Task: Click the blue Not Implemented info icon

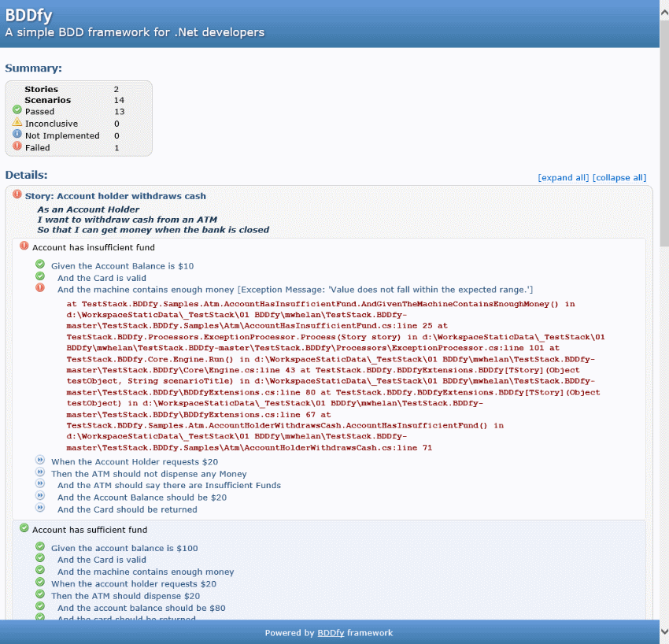Action: (17, 134)
